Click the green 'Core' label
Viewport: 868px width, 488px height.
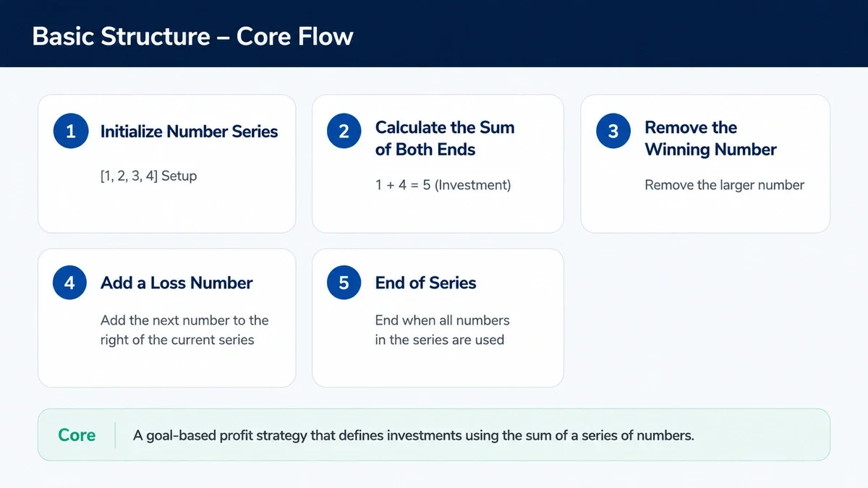(77, 435)
